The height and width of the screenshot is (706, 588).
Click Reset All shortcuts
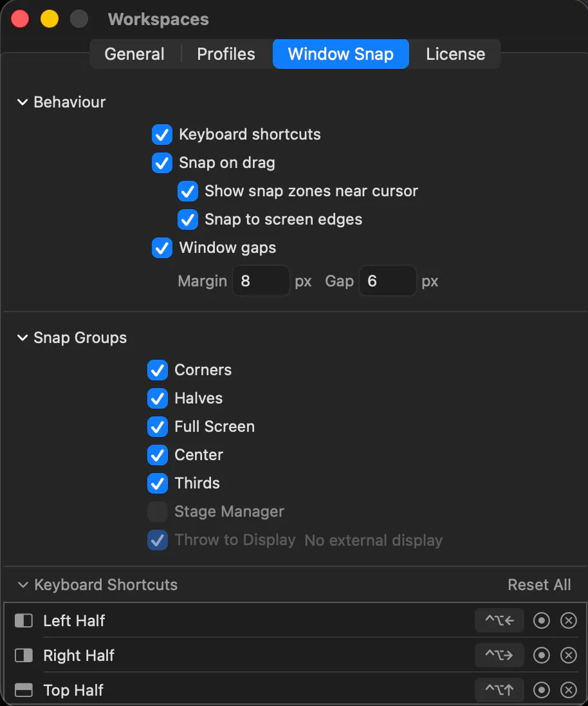[539, 585]
